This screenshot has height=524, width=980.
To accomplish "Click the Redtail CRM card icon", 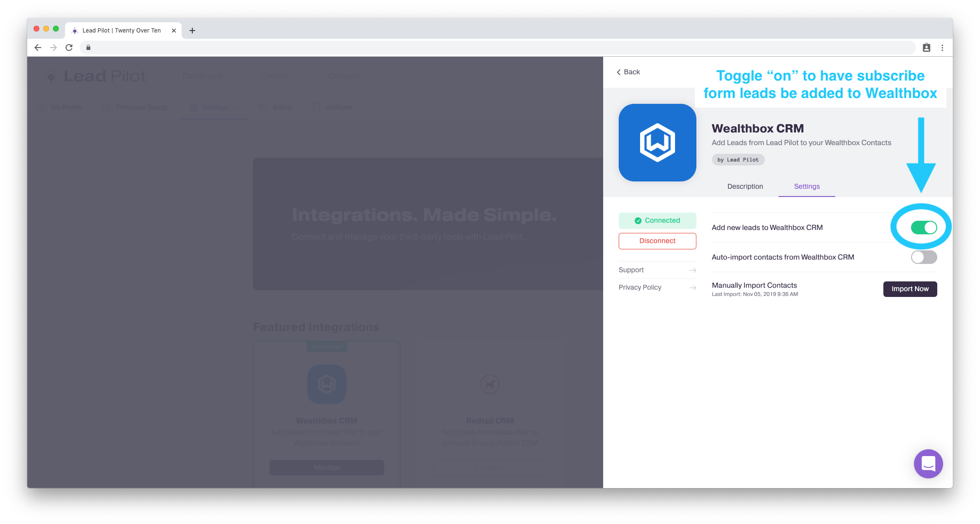I will click(x=490, y=384).
